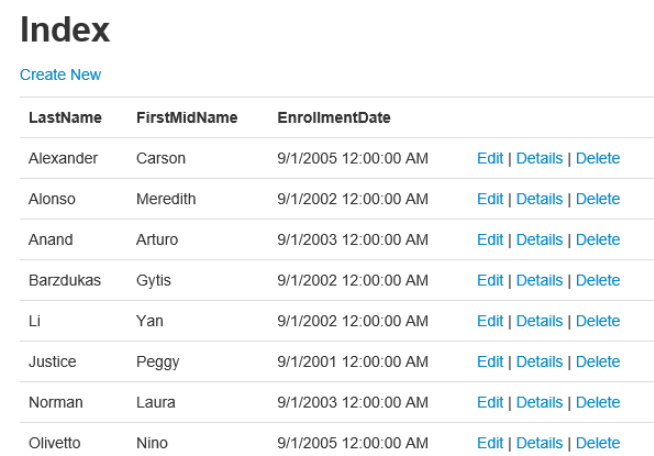
Task: Show Details for Li Yan
Action: (x=539, y=321)
